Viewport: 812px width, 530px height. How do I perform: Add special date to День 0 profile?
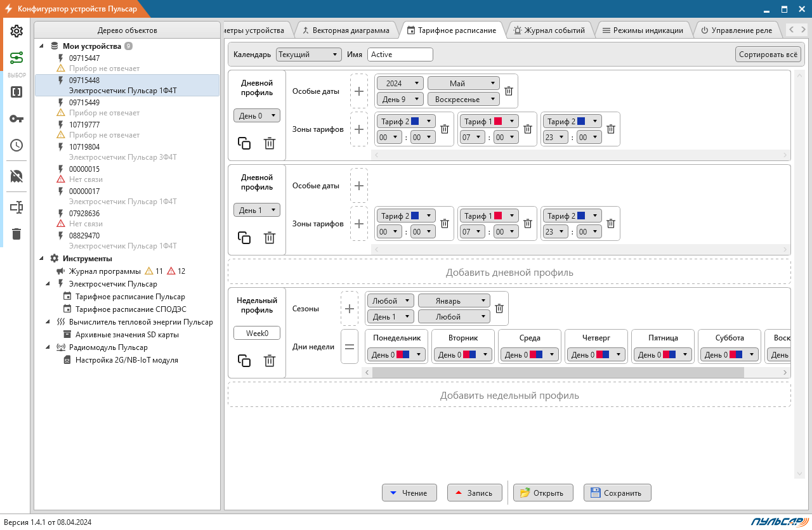point(359,91)
